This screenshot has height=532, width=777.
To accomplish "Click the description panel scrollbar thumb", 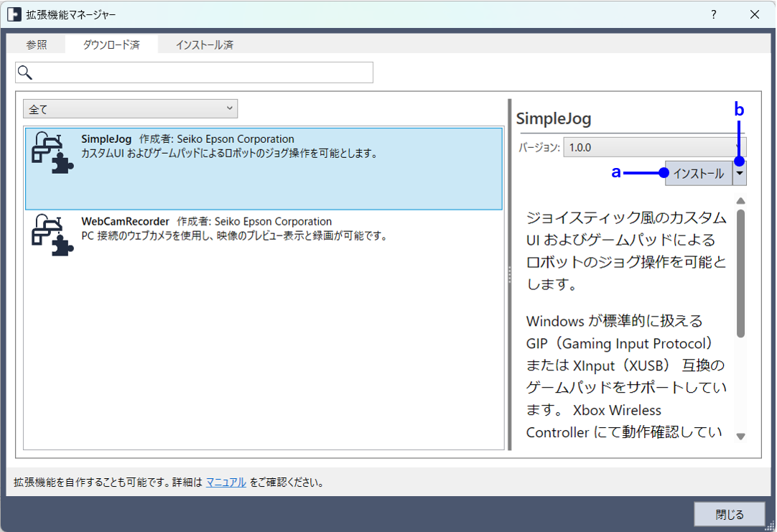I will pyautogui.click(x=740, y=273).
